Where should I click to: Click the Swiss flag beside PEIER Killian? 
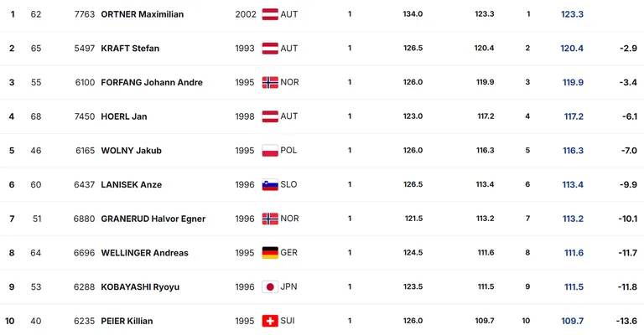270,321
